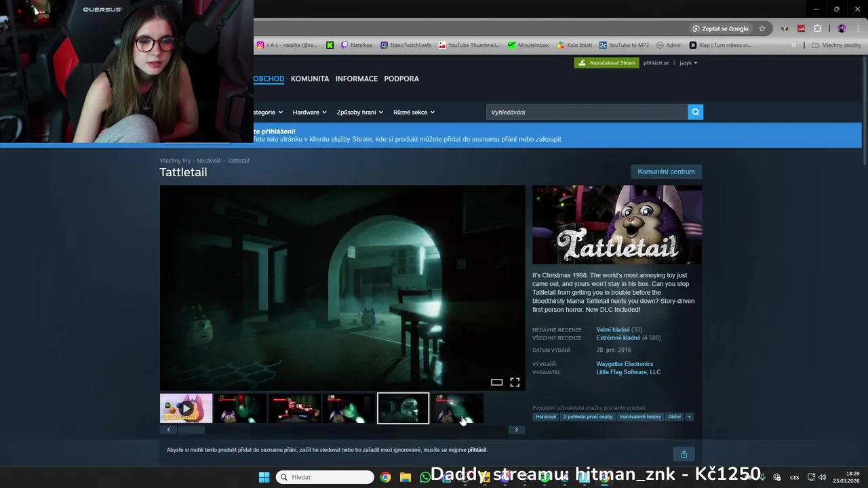Open Komunitní centrum
The height and width of the screenshot is (488, 868).
point(666,171)
